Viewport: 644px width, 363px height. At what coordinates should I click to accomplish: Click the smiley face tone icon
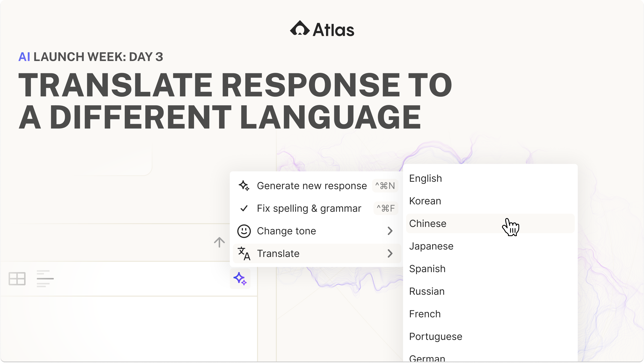click(244, 231)
